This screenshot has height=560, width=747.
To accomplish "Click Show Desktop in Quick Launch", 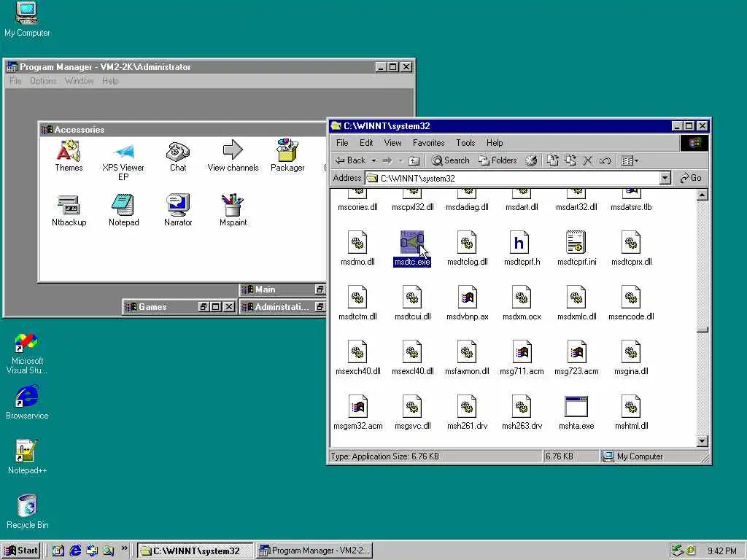I will pyautogui.click(x=58, y=551).
